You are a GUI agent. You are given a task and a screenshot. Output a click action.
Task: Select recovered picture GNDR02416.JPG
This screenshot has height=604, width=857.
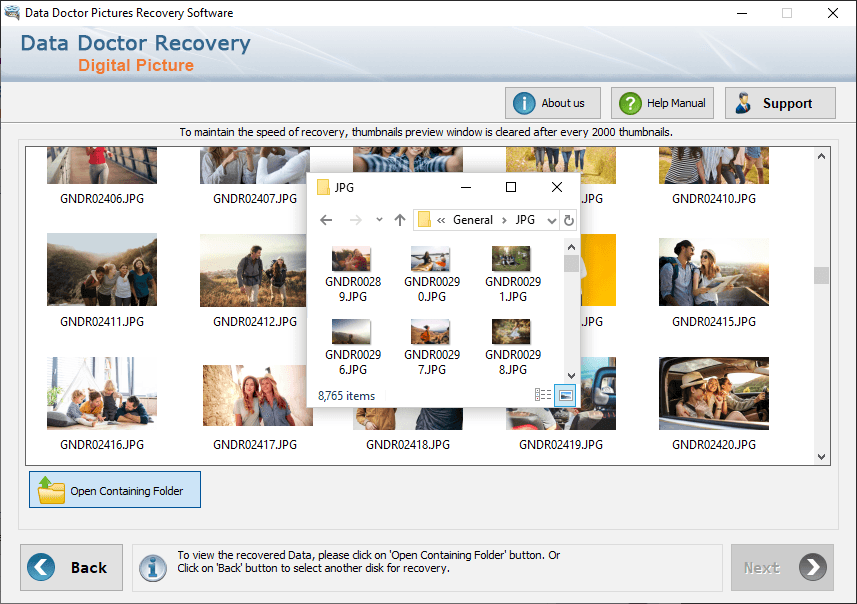102,393
